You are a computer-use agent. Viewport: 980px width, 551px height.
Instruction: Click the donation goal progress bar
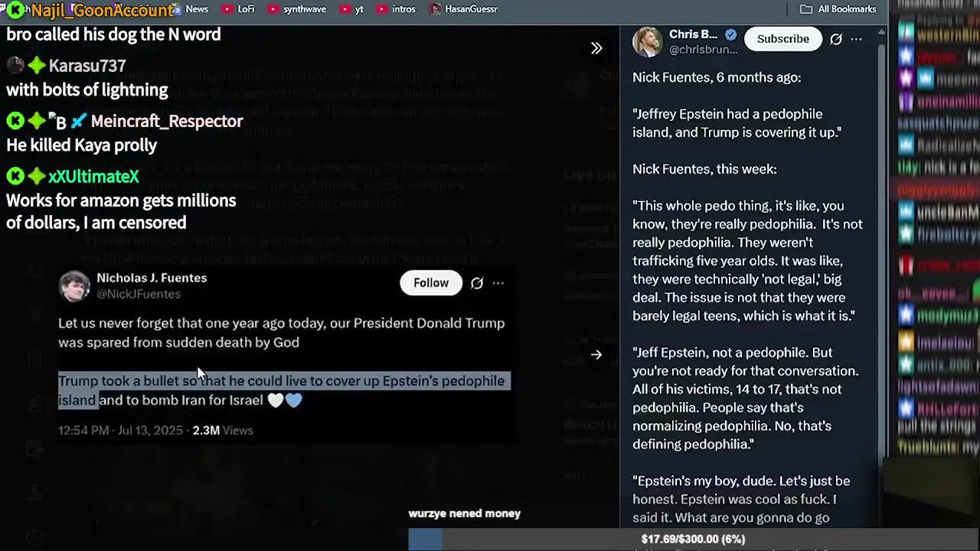(x=693, y=539)
